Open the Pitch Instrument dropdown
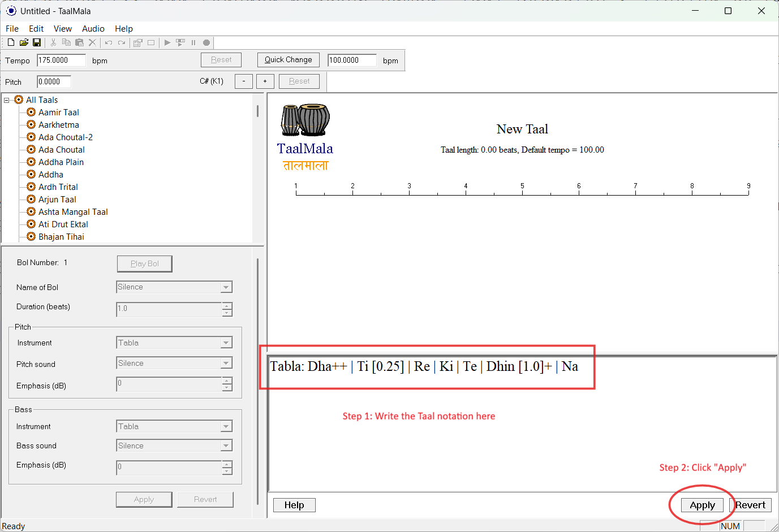Screen dimensions: 779x532 [x=226, y=343]
